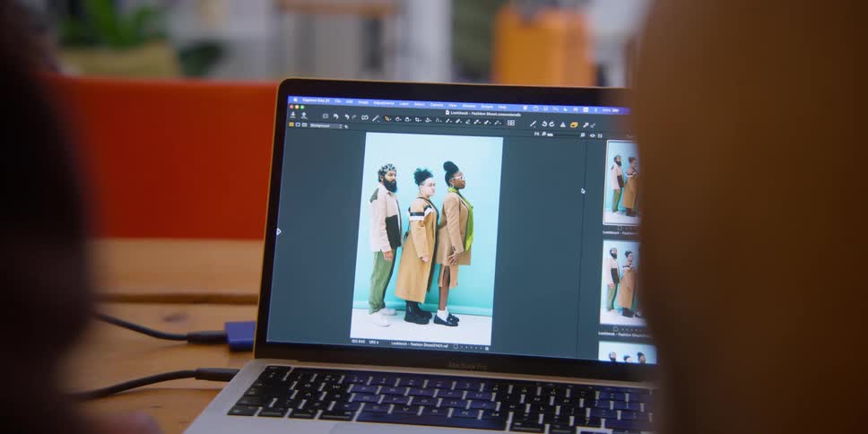
Task: Open the Layer menu
Action: coord(404,103)
